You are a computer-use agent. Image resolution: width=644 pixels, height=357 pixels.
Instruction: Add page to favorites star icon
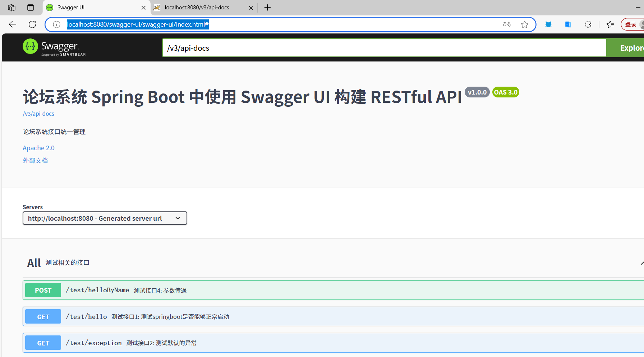(x=525, y=24)
